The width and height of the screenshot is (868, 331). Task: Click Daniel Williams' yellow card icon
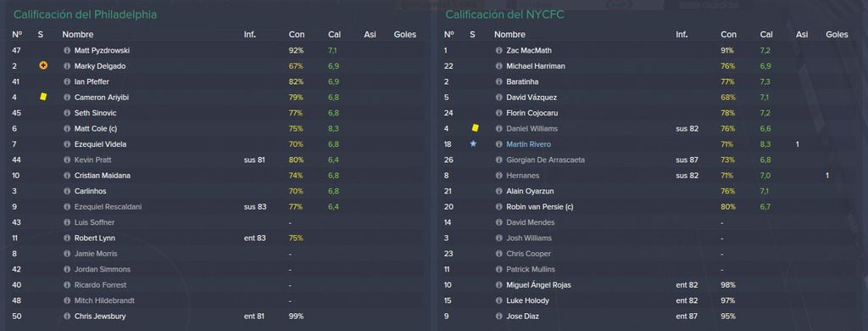[x=475, y=128]
